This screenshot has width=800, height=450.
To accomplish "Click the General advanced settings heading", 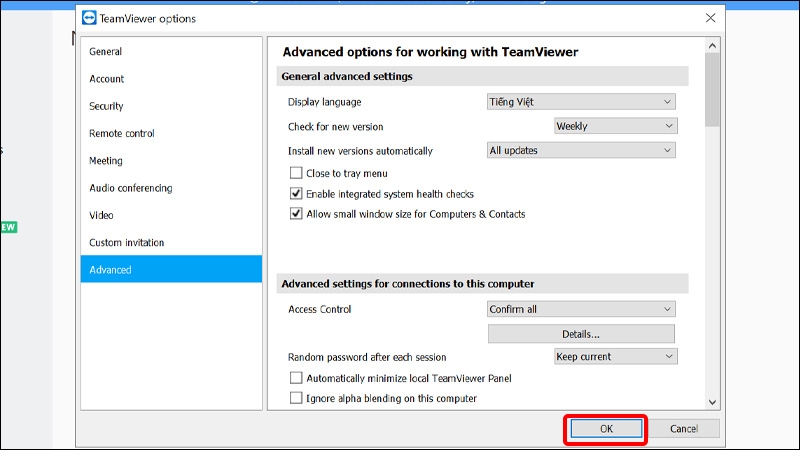I will click(347, 77).
